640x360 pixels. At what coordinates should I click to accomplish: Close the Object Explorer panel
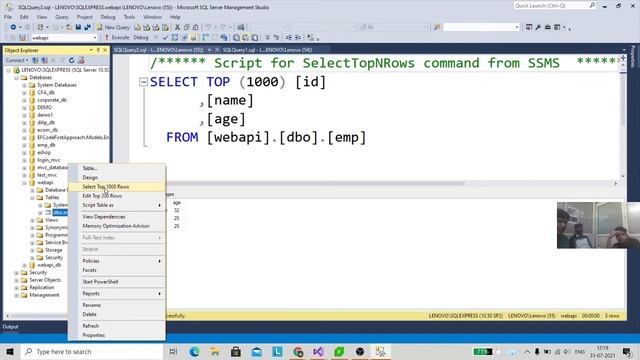(105, 50)
